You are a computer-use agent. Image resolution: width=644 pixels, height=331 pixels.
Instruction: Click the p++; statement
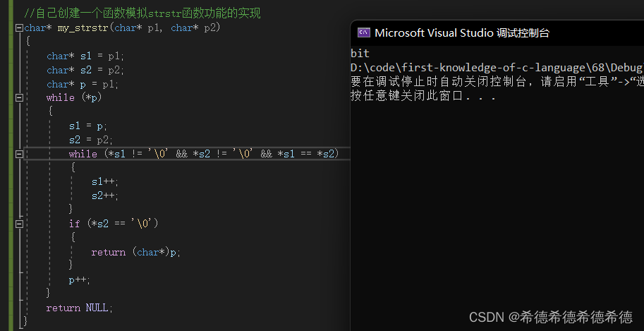(79, 280)
